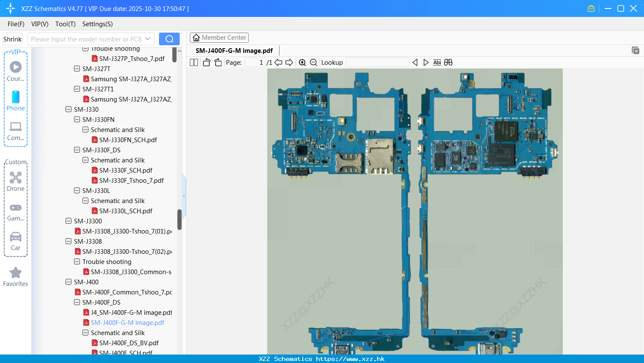
Task: Click the binoculars search icon
Action: pos(448,63)
